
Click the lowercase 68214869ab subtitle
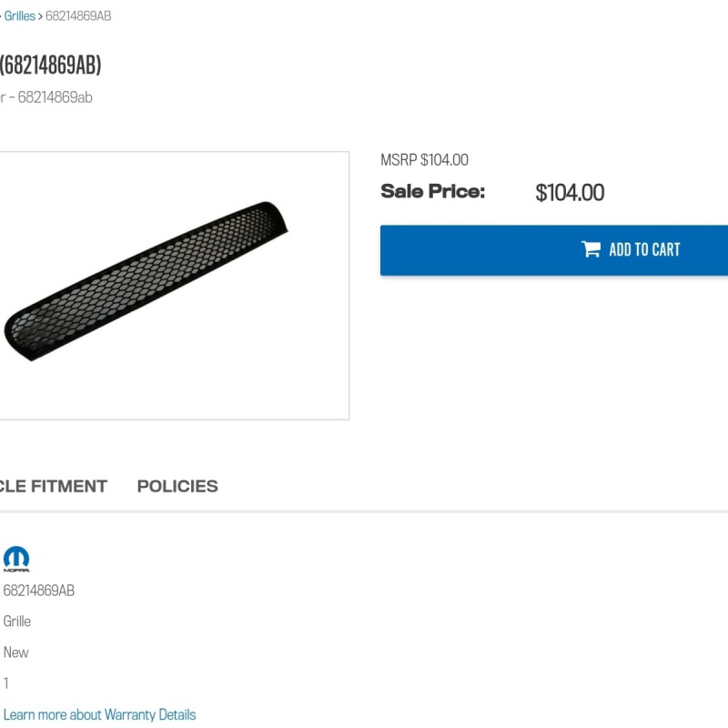(x=55, y=97)
